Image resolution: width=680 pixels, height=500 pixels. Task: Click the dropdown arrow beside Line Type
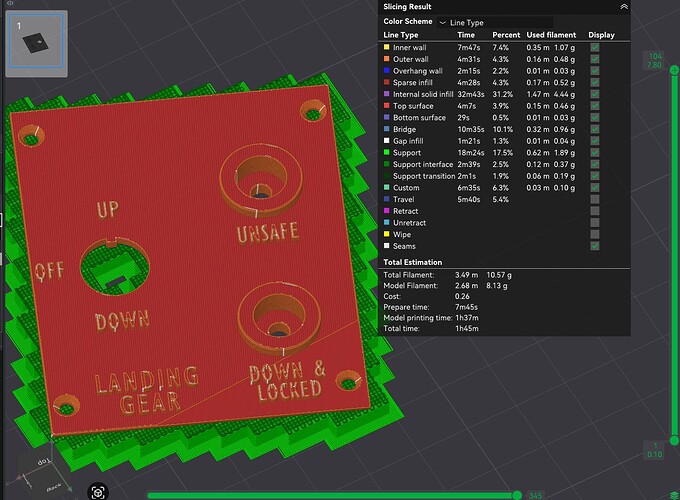(443, 23)
